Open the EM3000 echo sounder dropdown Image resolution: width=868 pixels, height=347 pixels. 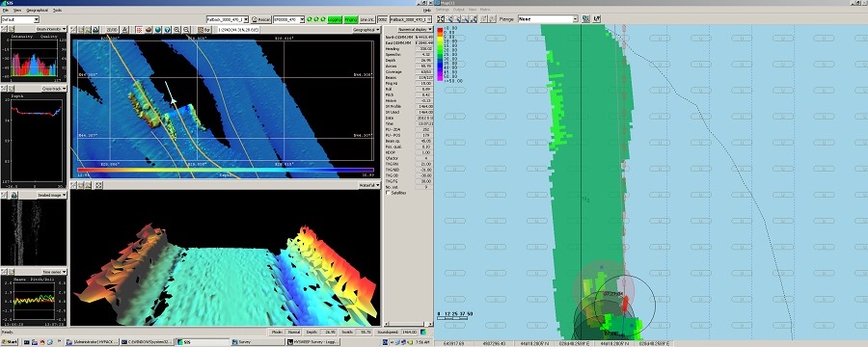pos(289,19)
